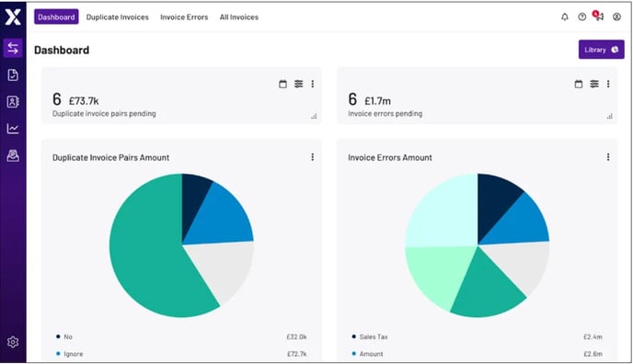Open the inbox tray sidebar icon
The height and width of the screenshot is (364, 633).
13,155
